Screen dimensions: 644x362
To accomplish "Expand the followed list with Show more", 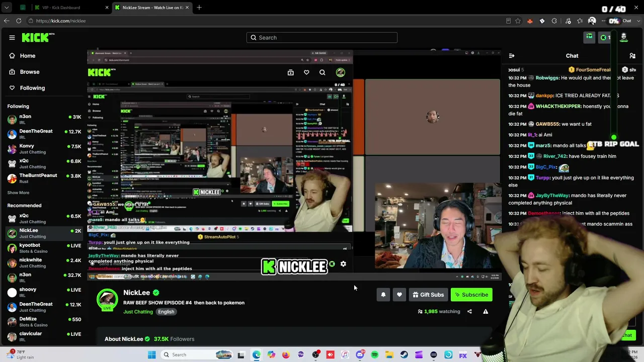I will click(18, 193).
